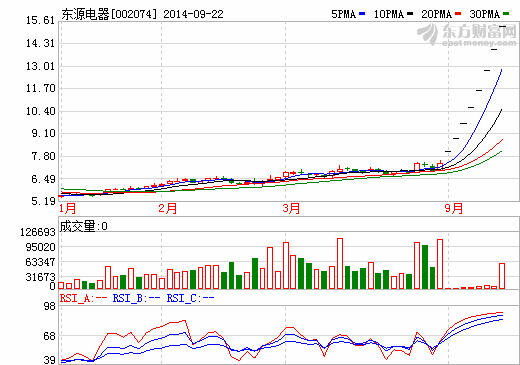This screenshot has height=365, width=520.
Task: Click the 7.80 price axis label
Action: tap(43, 156)
